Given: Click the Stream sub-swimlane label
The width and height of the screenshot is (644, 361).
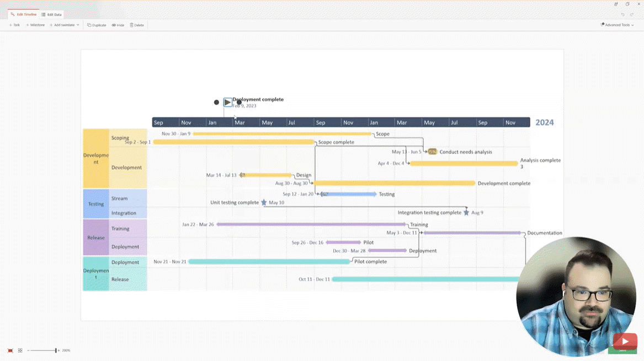Looking at the screenshot, I should pos(119,198).
